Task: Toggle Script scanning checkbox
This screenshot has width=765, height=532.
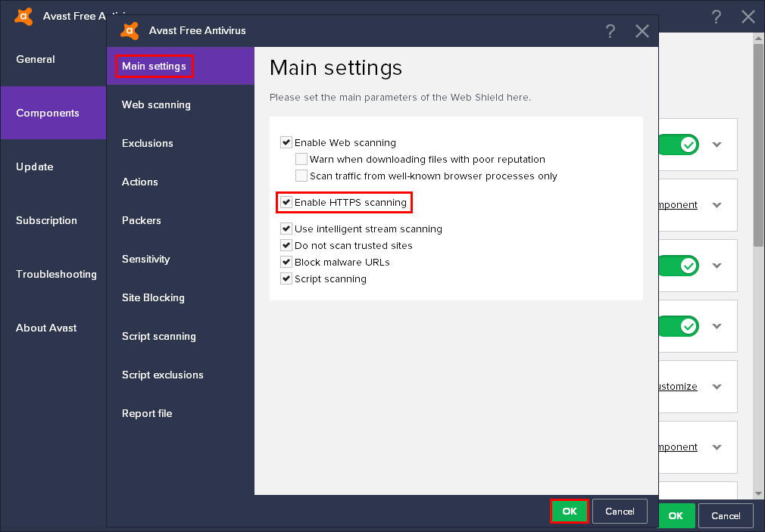Action: pos(286,278)
